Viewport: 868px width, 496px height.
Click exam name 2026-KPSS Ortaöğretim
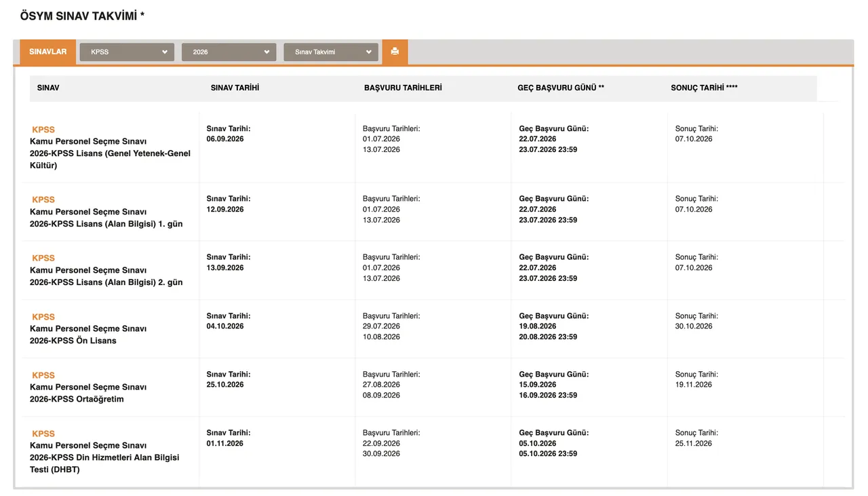click(77, 399)
